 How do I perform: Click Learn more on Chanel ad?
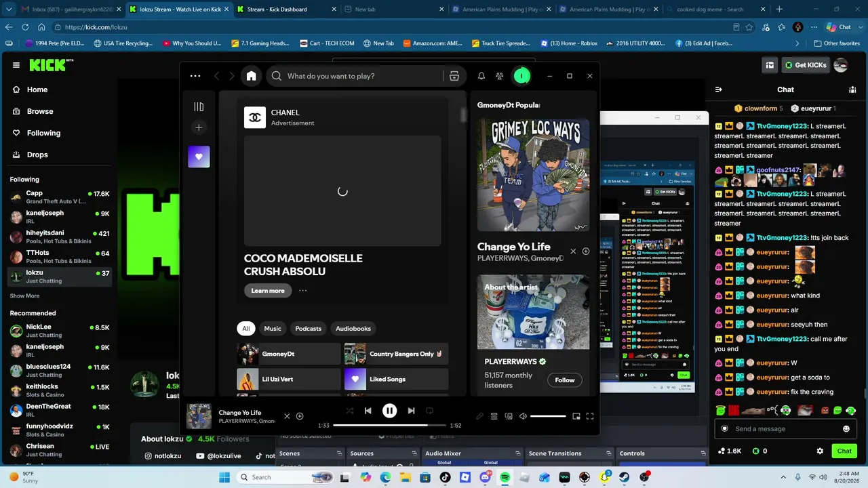click(268, 291)
